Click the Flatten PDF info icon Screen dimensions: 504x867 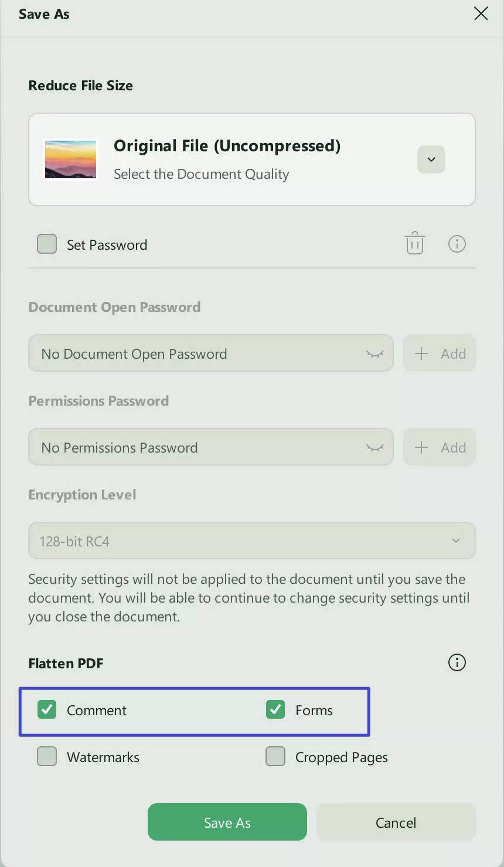[457, 662]
